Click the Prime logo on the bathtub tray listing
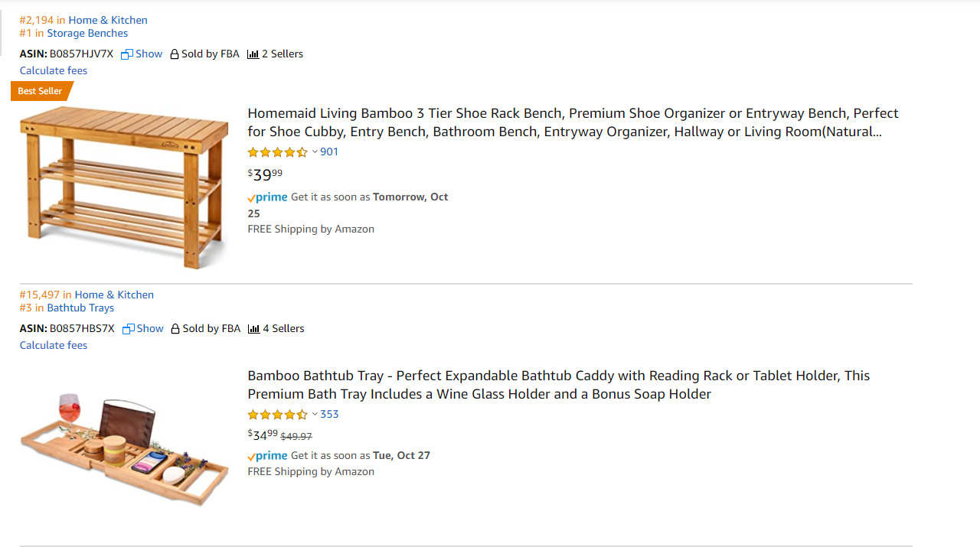Screen dimensions: 980x547 [267, 456]
